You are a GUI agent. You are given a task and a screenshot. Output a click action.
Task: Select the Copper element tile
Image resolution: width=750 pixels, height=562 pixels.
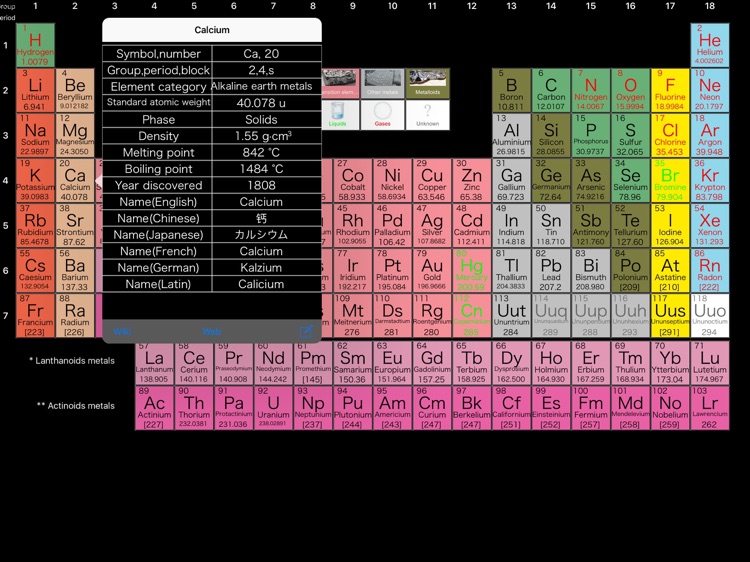(432, 180)
